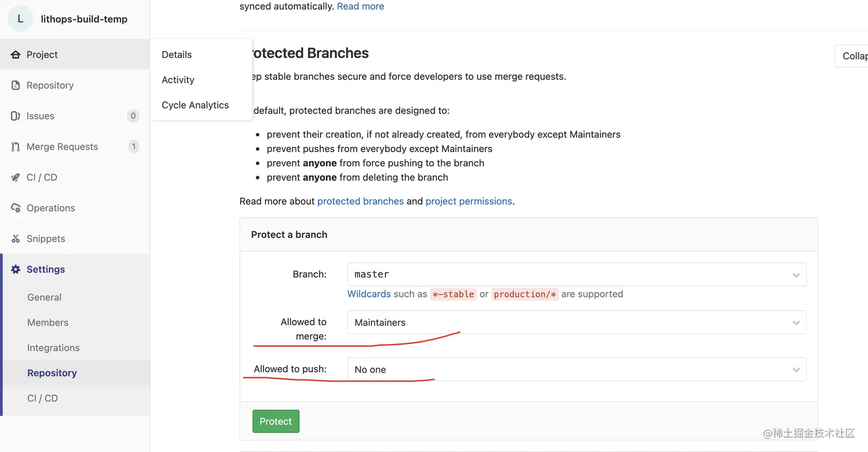
Task: Click the Repository file icon in sidebar
Action: 15,85
